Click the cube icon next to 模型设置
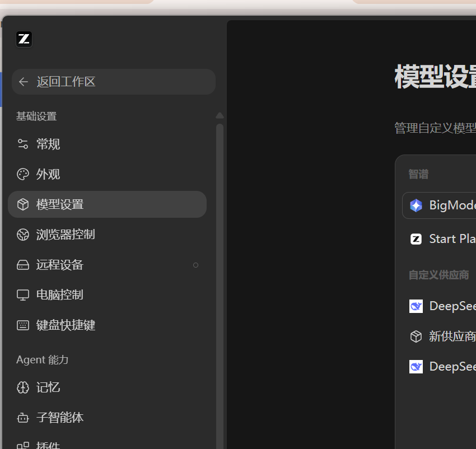 point(23,204)
